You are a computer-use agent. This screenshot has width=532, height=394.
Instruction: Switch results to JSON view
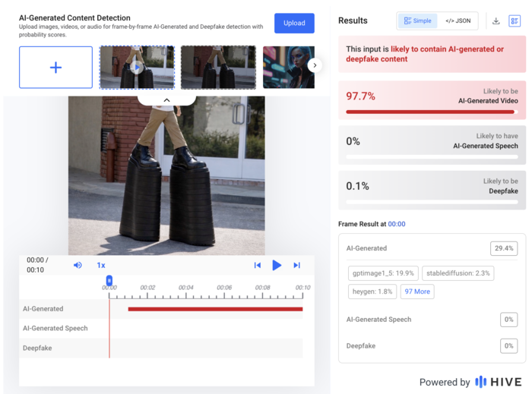[458, 20]
